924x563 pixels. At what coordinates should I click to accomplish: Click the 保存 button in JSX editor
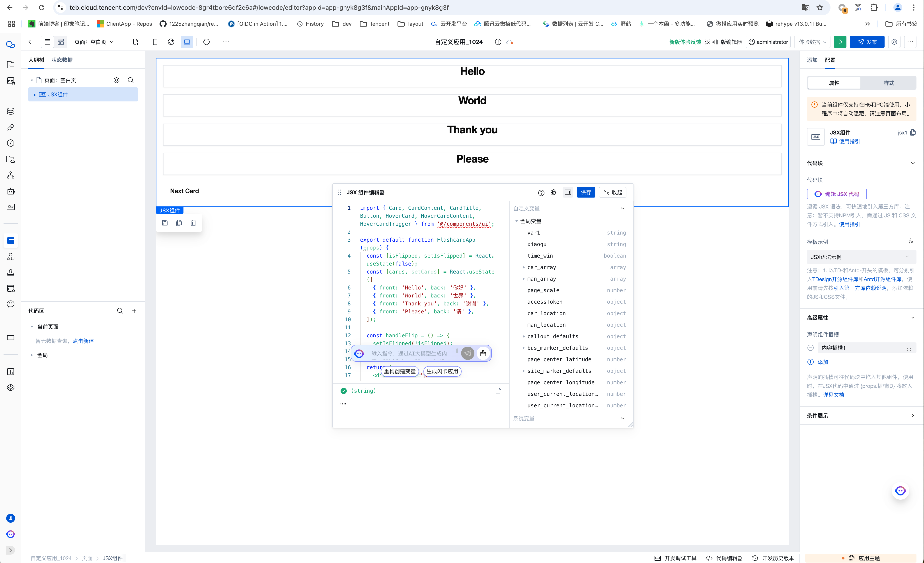pos(586,192)
